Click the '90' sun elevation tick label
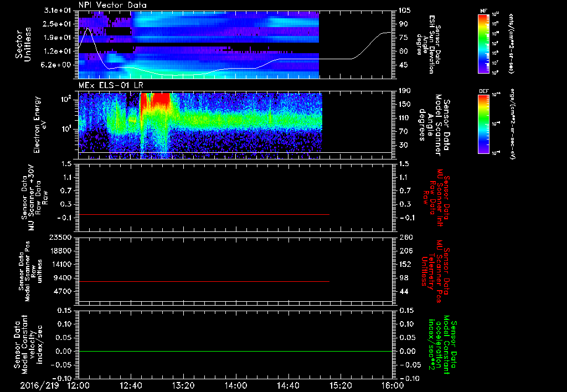The width and height of the screenshot is (567, 392). click(404, 24)
